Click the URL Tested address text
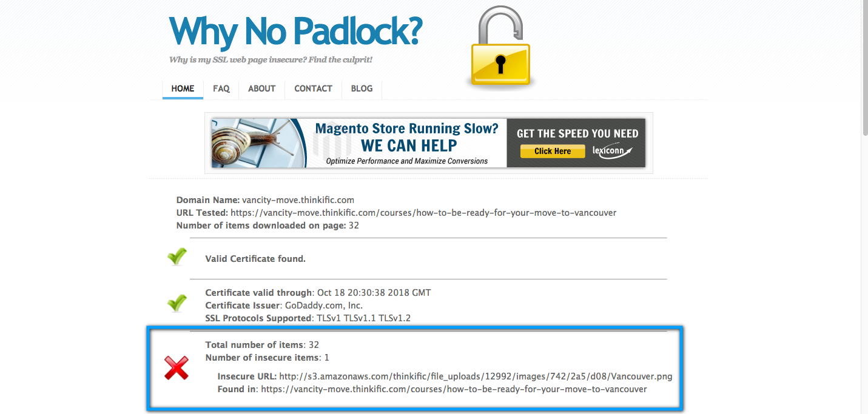This screenshot has height=414, width=868. [x=423, y=213]
